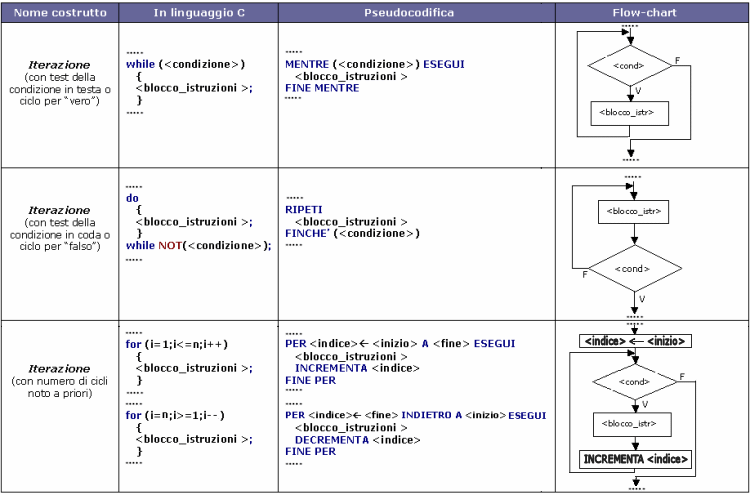750x495 pixels.
Task: Click the "Nome costrutto" column header
Action: (60, 13)
